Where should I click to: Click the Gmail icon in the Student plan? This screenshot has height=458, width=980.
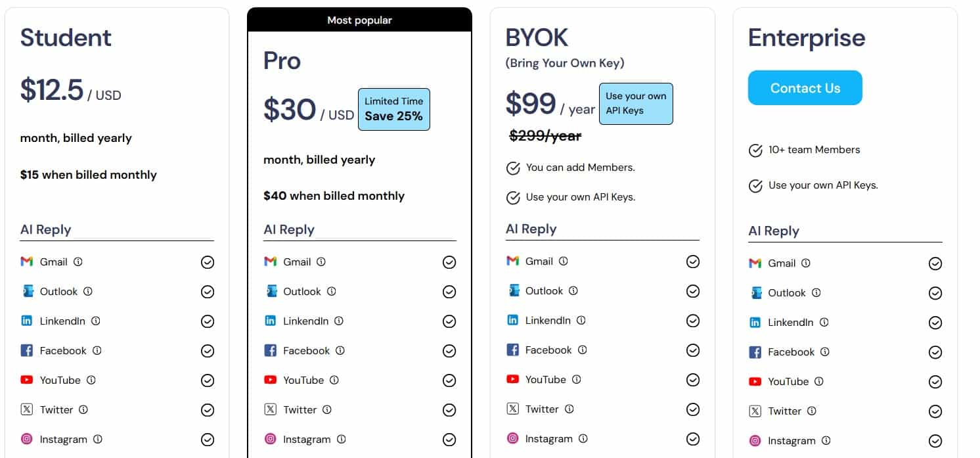point(26,262)
